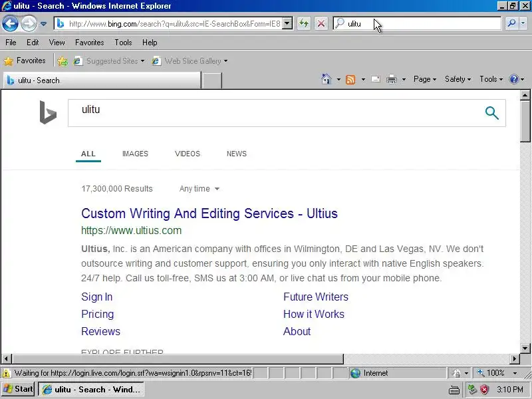The width and height of the screenshot is (532, 399).
Task: Open the Page command bar menu
Action: coord(425,79)
